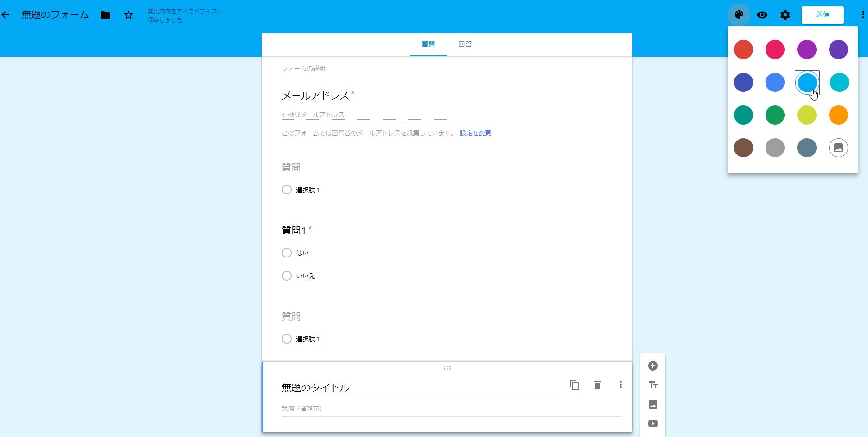The image size is (868, 437).
Task: Click the メールアドレス question title
Action: pyautogui.click(x=316, y=96)
